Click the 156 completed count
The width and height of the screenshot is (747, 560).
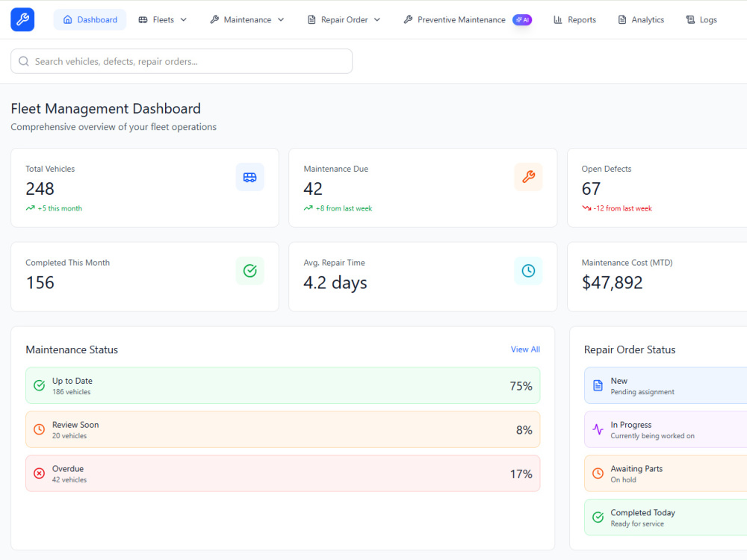[40, 283]
